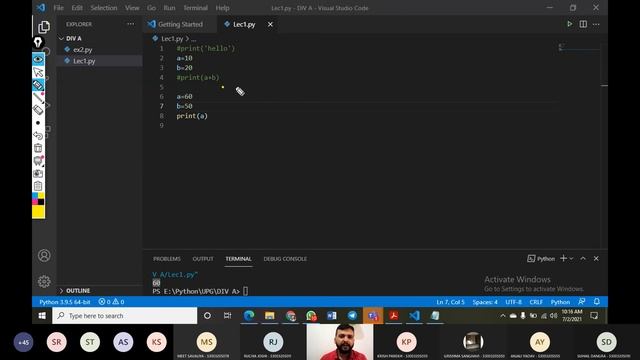Click the Windows Start button
640x360 pixels.
(42, 316)
